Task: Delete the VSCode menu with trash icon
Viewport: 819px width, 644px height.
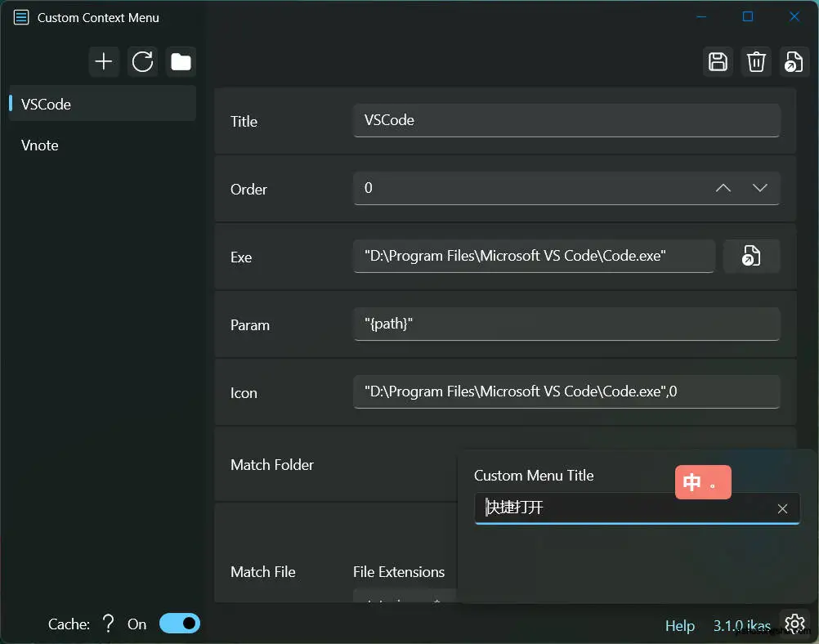Action: (756, 61)
